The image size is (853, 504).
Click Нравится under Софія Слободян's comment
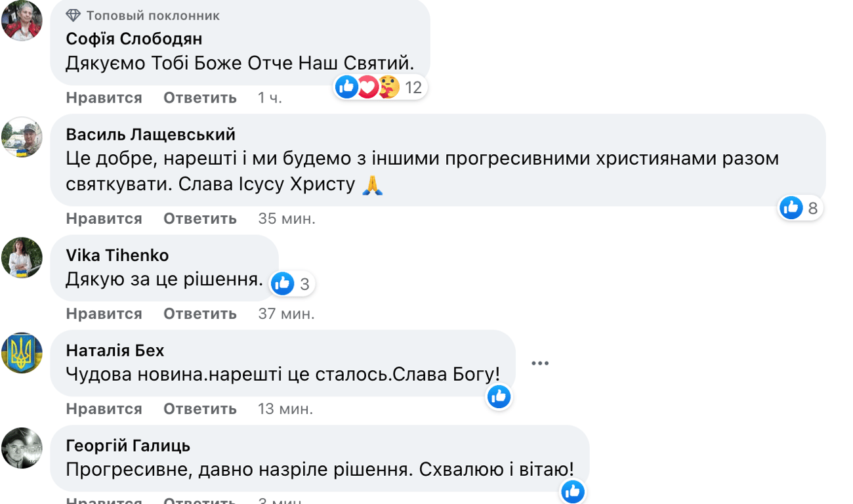pos(103,97)
